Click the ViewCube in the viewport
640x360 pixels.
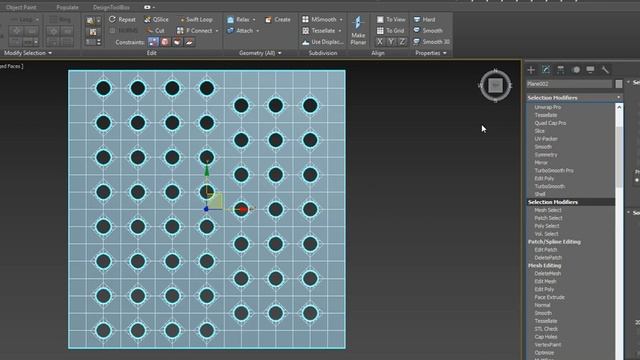(x=496, y=85)
